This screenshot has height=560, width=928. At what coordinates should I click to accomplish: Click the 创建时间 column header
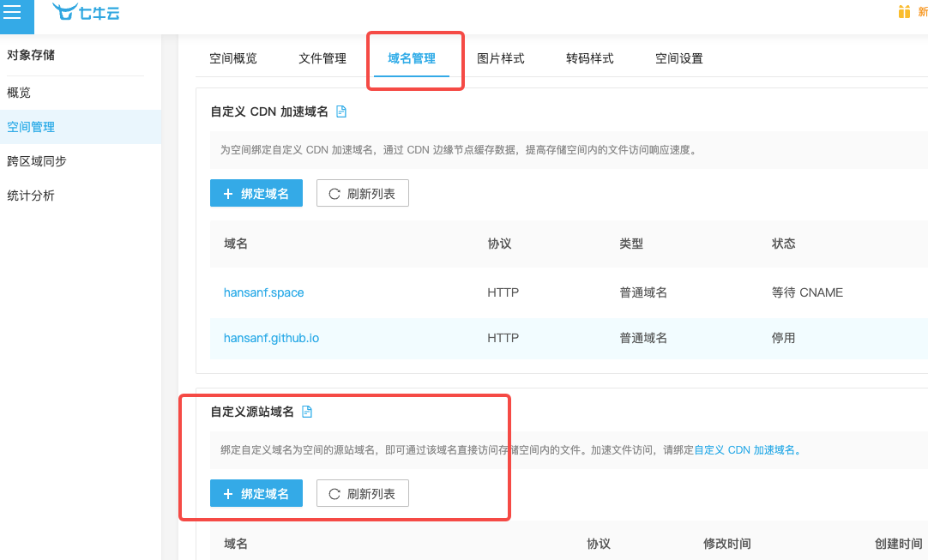[x=898, y=544]
